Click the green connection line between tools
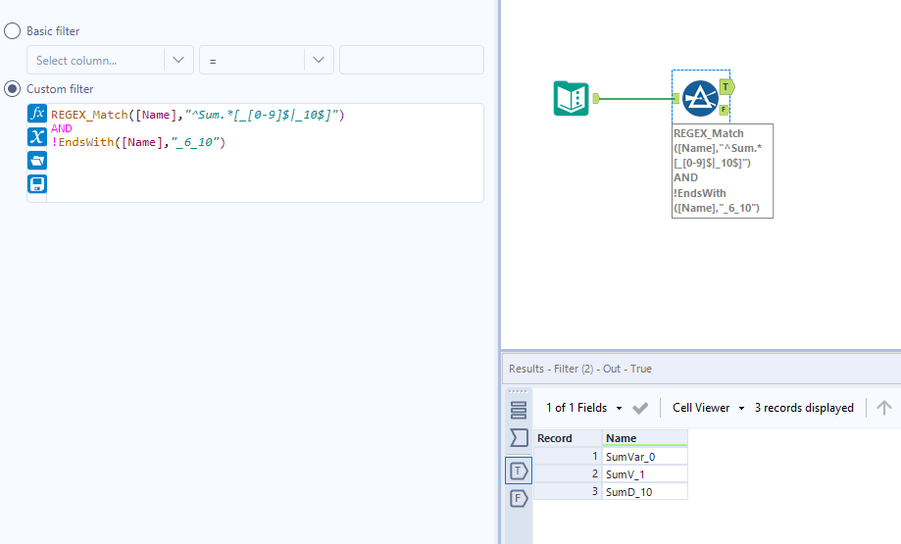 (x=636, y=99)
